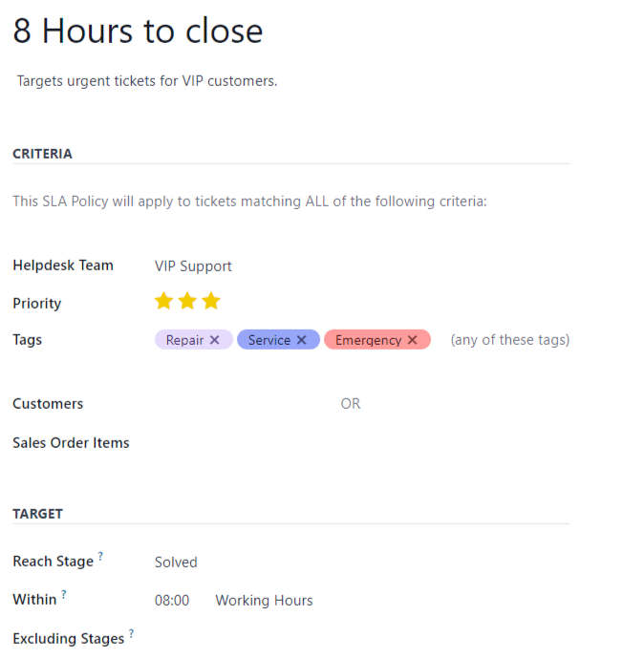Click the Emergency tag label
644x659 pixels.
(368, 340)
